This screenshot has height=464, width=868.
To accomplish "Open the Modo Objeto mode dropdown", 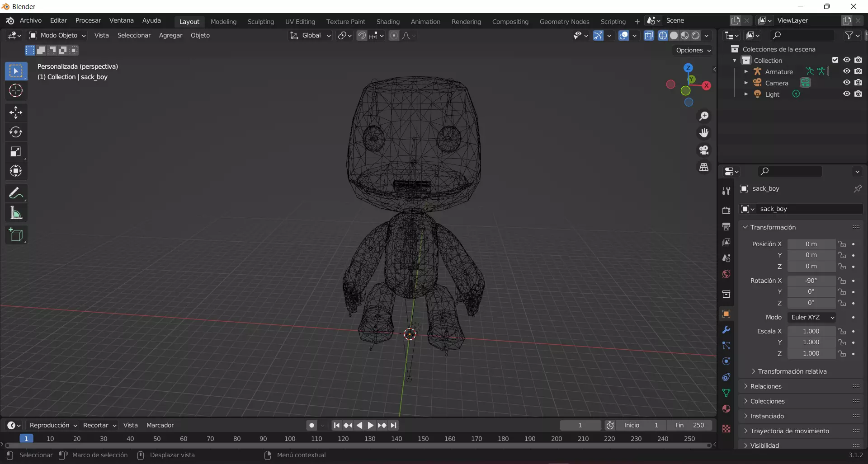I will coord(57,35).
